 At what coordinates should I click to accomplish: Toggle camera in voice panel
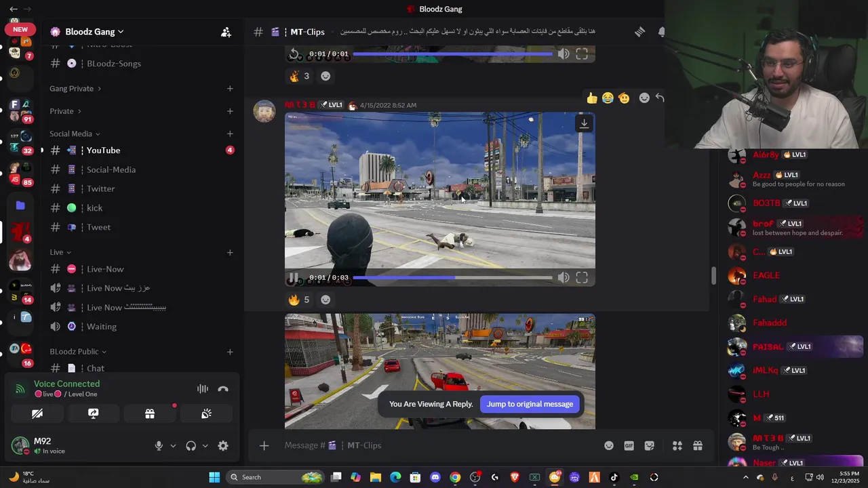point(37,413)
